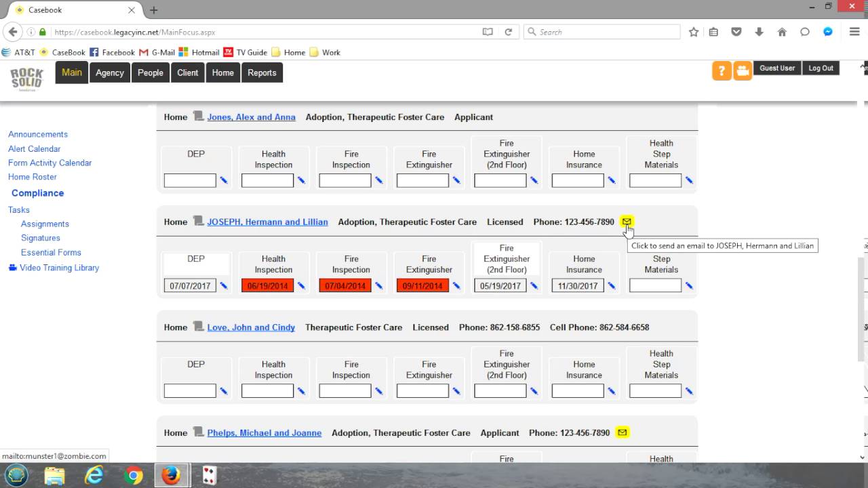Edit Fire Extinguisher 09/11/2014 pencil icon
The width and height of the screenshot is (868, 488).
click(456, 286)
